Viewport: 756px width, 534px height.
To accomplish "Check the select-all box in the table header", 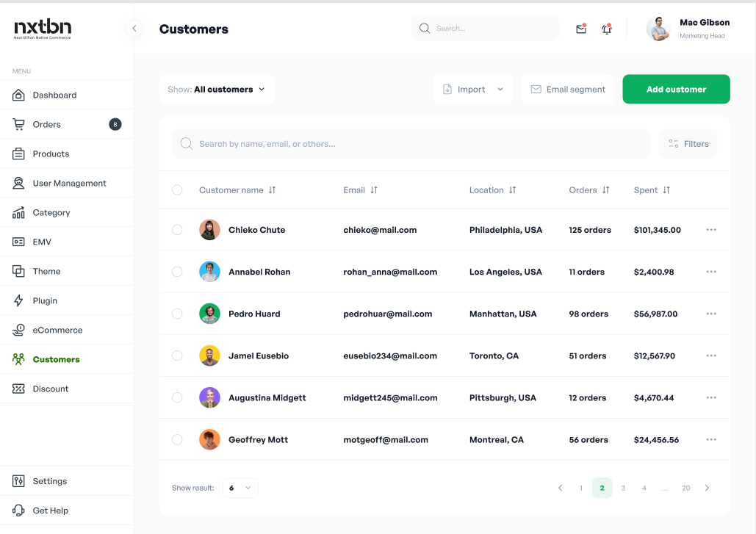I will pos(177,190).
